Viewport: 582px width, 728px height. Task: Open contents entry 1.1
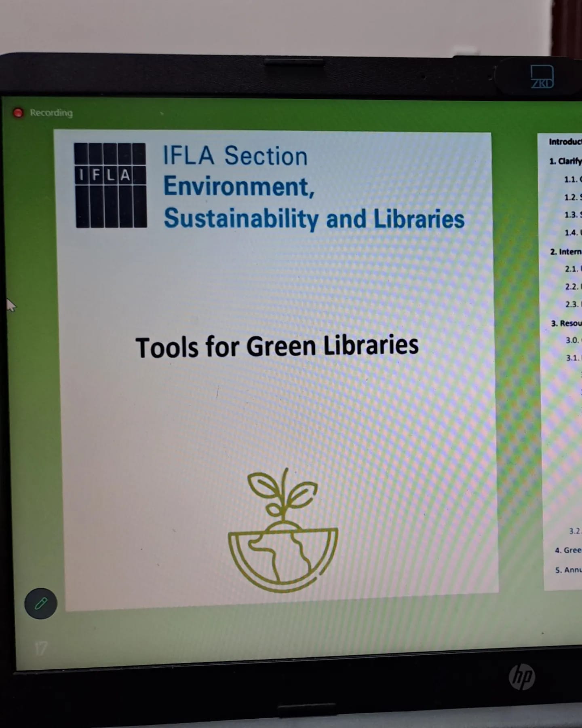tap(572, 179)
